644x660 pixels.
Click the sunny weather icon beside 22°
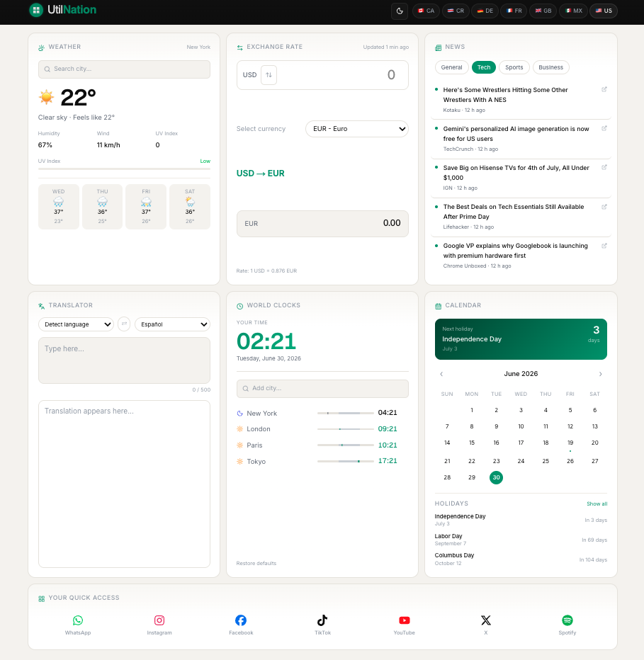tap(46, 97)
